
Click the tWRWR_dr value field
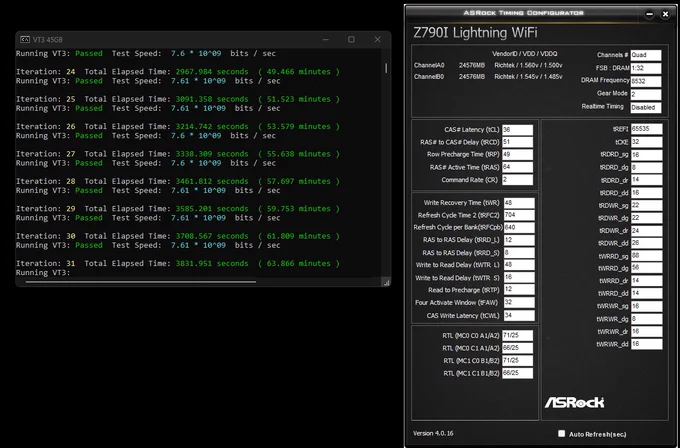pos(646,331)
